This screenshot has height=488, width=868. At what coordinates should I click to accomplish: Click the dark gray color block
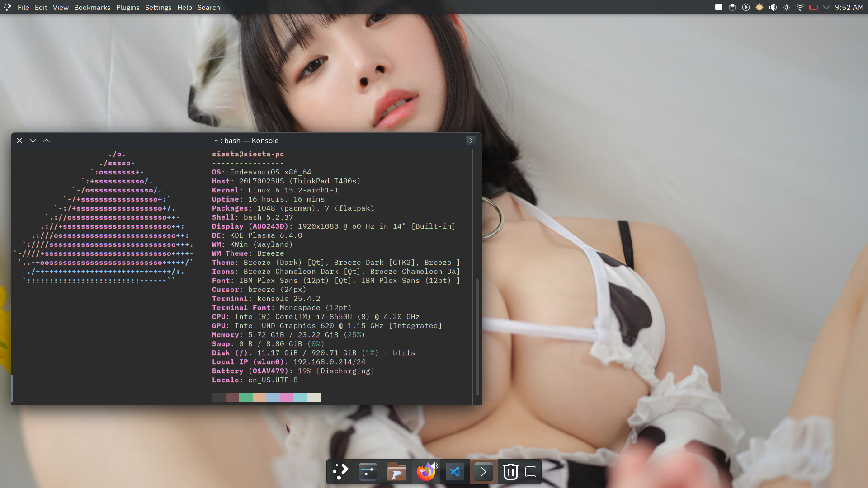(219, 398)
